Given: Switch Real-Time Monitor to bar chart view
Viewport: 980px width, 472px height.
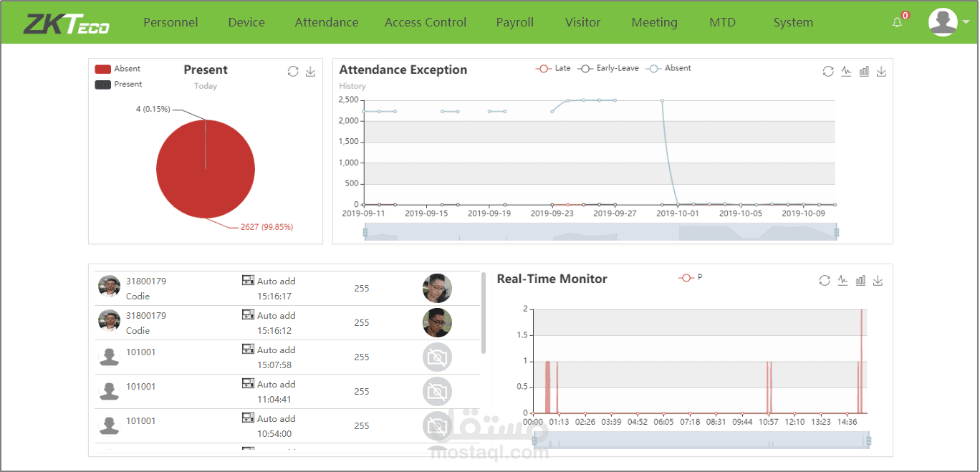Looking at the screenshot, I should point(860,280).
